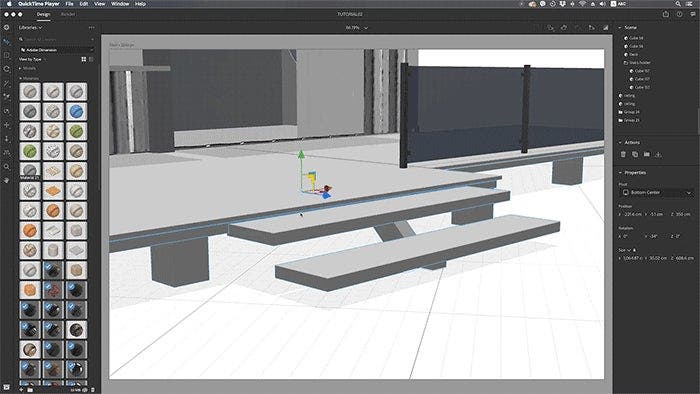Select Group 24 in the Scene list

click(629, 112)
